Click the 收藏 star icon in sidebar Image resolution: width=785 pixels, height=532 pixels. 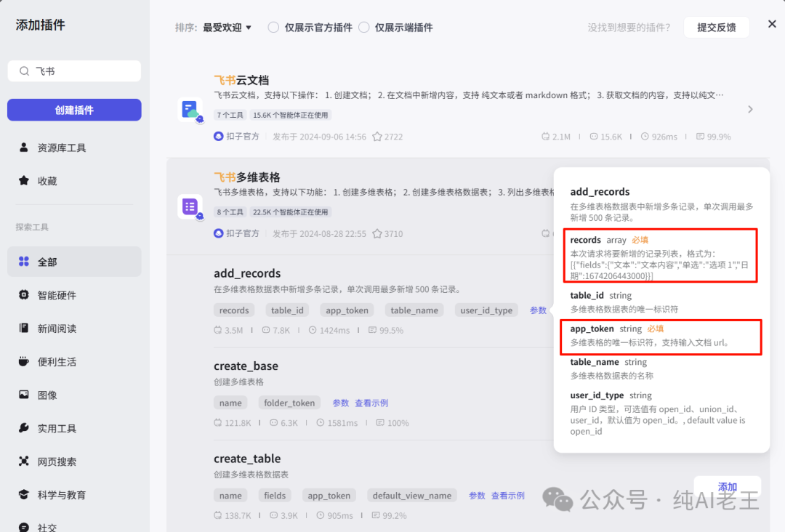(x=23, y=180)
